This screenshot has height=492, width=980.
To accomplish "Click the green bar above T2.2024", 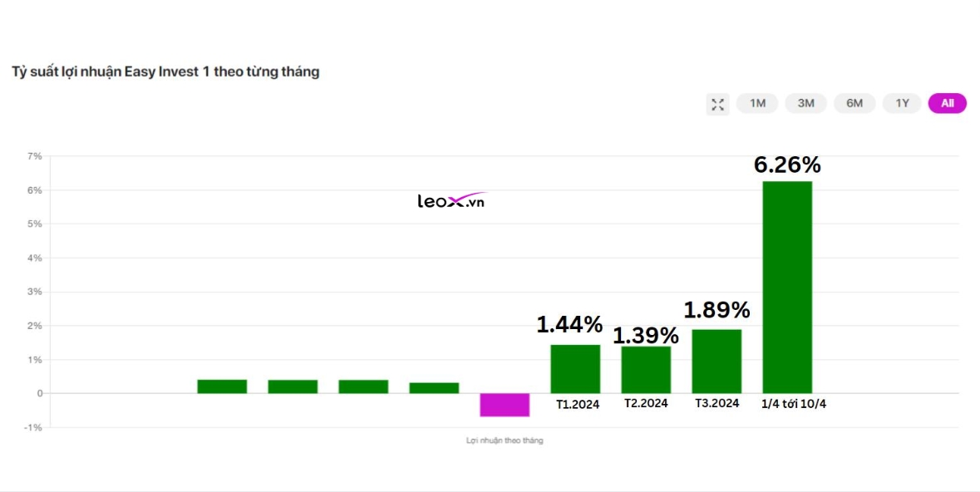I will tap(646, 370).
